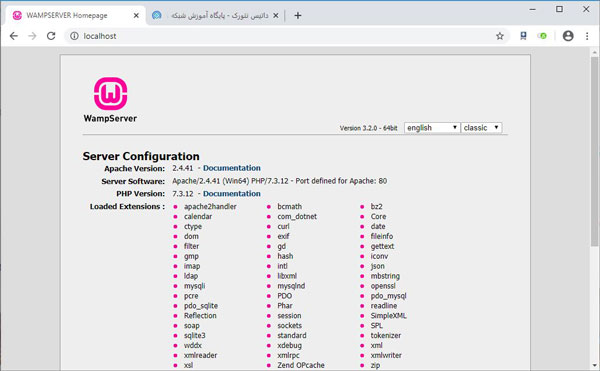The width and height of the screenshot is (600, 371).
Task: Click the scrollbar down arrow
Action: tap(594, 365)
